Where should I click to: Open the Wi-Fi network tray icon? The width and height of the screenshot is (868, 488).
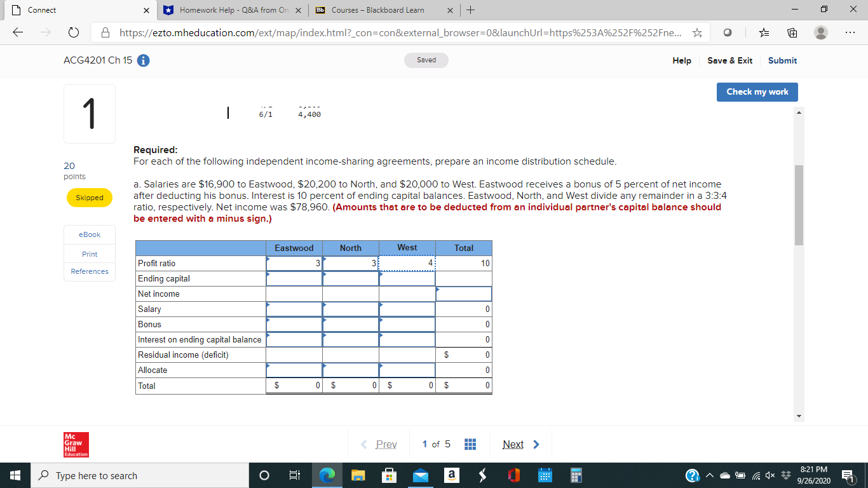[757, 476]
